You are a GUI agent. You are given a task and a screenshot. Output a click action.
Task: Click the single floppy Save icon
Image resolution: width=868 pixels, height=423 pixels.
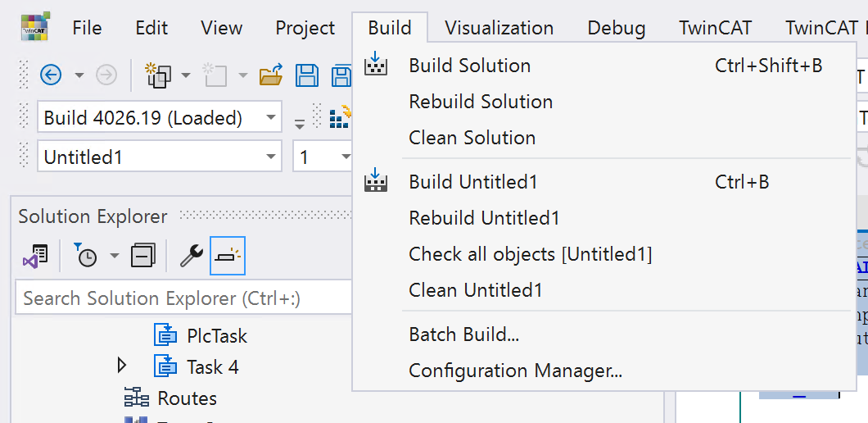[307, 76]
